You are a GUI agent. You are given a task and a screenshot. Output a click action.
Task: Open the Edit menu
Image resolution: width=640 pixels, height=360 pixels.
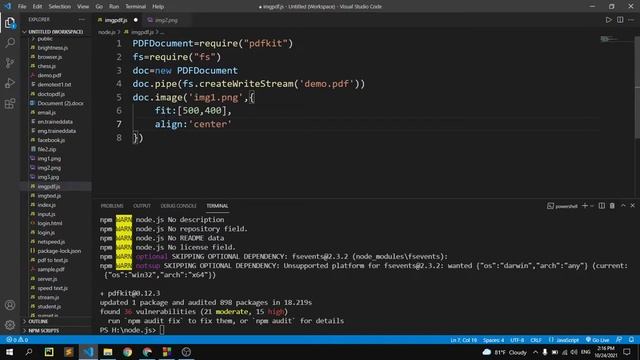pyautogui.click(x=37, y=7)
